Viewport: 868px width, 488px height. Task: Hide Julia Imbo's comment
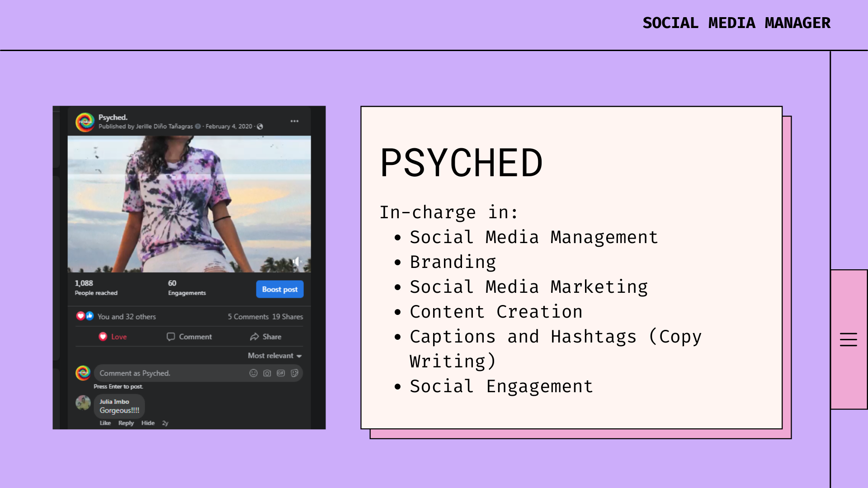(148, 423)
